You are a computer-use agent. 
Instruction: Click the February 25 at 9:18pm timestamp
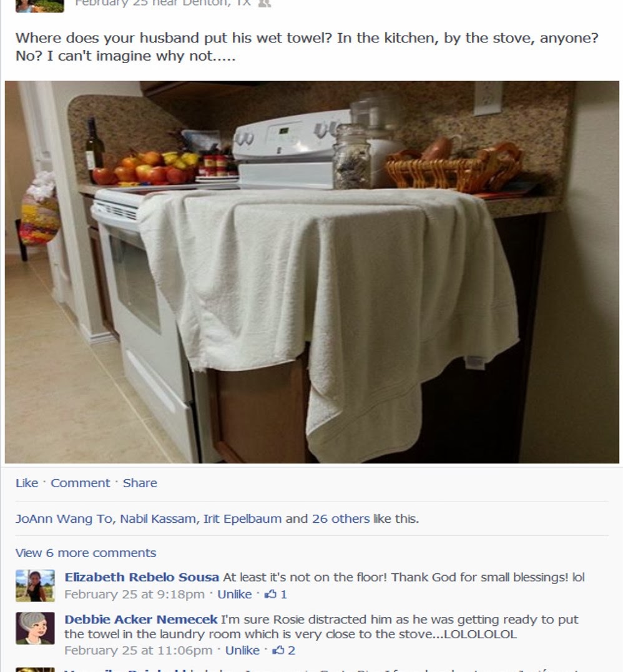tap(135, 595)
